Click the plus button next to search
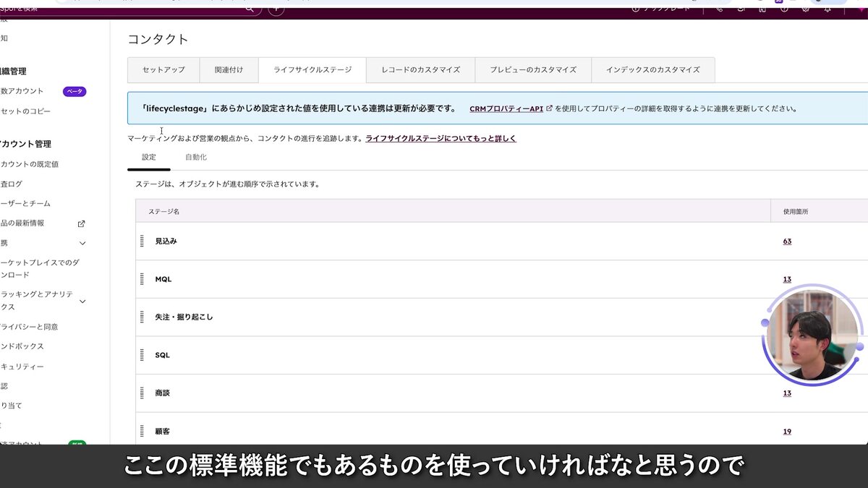Screen dimensions: 868x488 point(276,9)
